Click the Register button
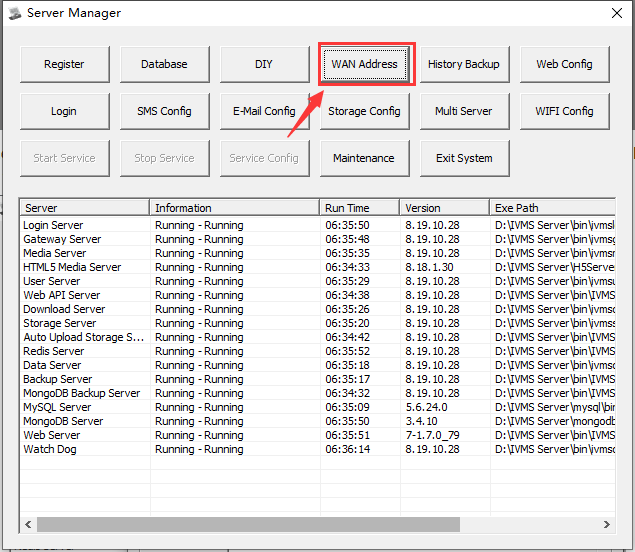 tap(65, 64)
